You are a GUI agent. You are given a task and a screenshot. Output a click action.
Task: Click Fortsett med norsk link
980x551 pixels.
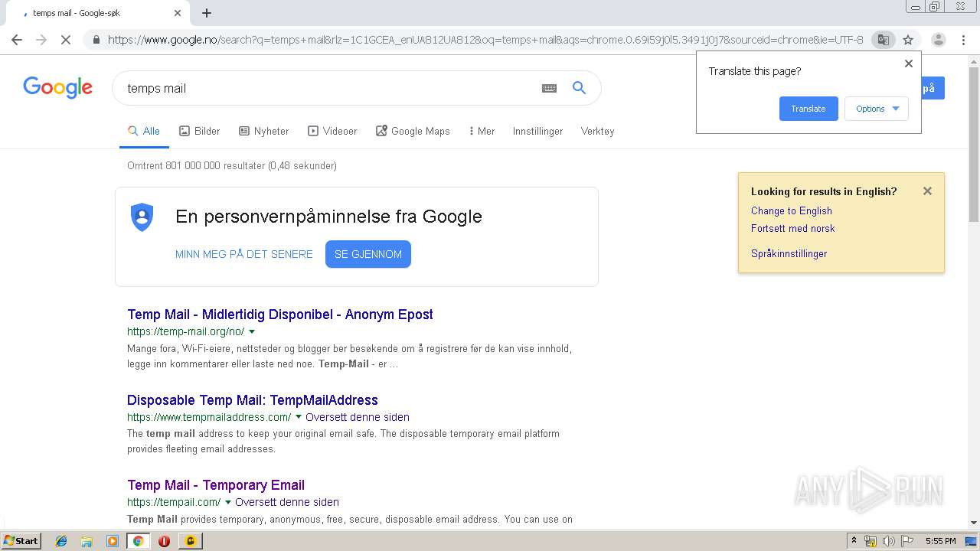click(793, 228)
